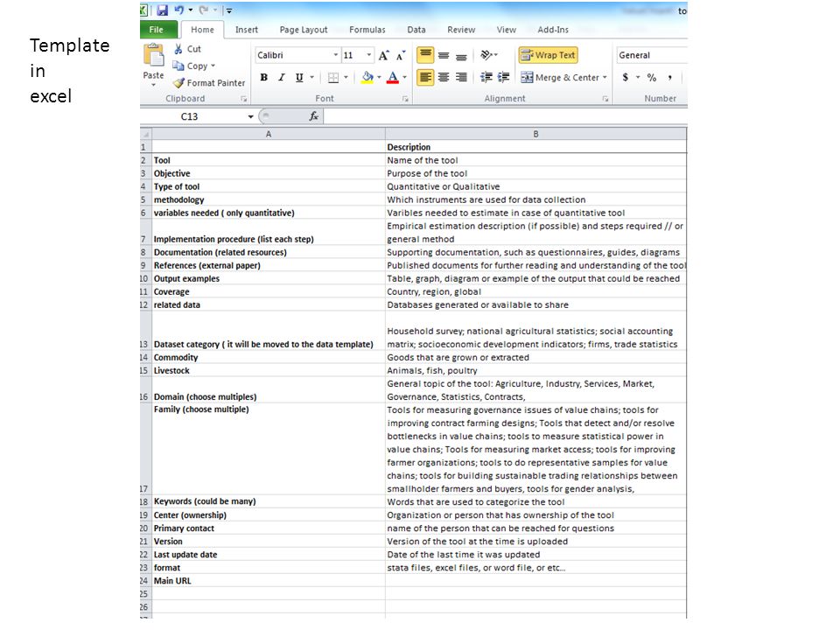The image size is (840, 630).
Task: Open the Calibri font name dropdown
Action: [x=336, y=55]
